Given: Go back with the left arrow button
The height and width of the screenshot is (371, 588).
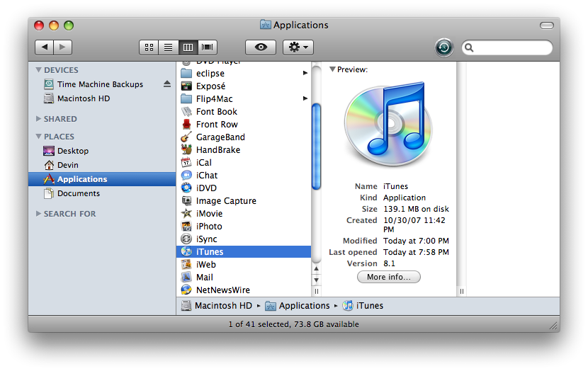Looking at the screenshot, I should [x=44, y=47].
